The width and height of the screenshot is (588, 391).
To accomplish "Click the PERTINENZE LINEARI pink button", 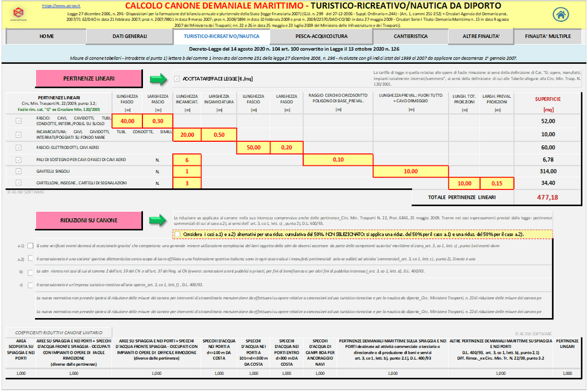I will [88, 79].
